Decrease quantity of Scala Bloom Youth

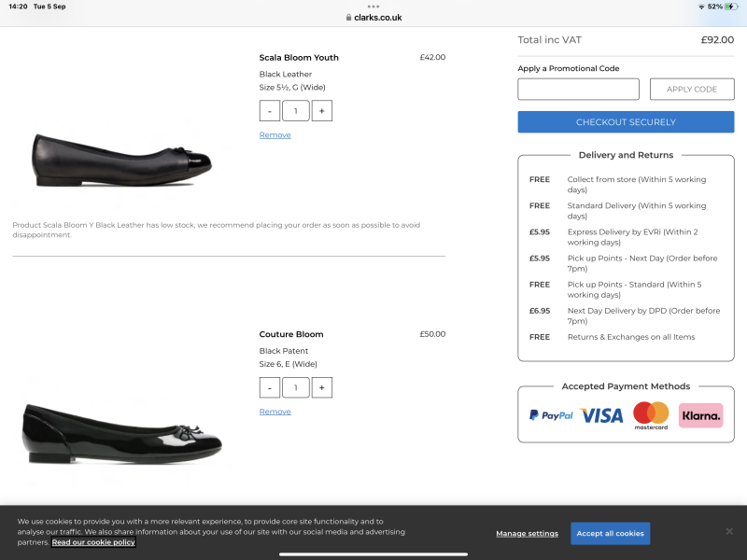pyautogui.click(x=270, y=111)
